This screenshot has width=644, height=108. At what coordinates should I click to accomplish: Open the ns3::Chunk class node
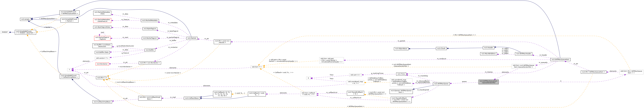441,48
